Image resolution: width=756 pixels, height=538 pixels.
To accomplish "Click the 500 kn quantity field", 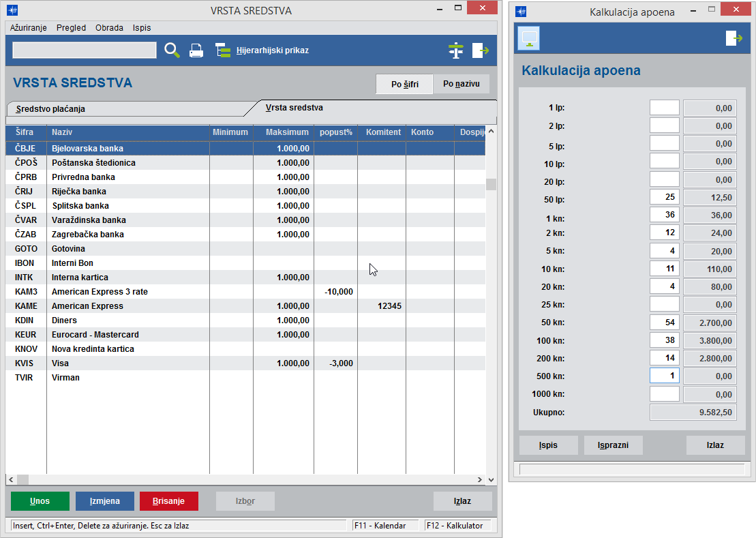I will 665,376.
